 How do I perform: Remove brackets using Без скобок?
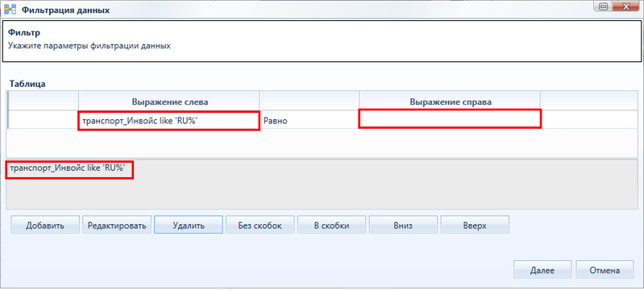click(x=260, y=225)
